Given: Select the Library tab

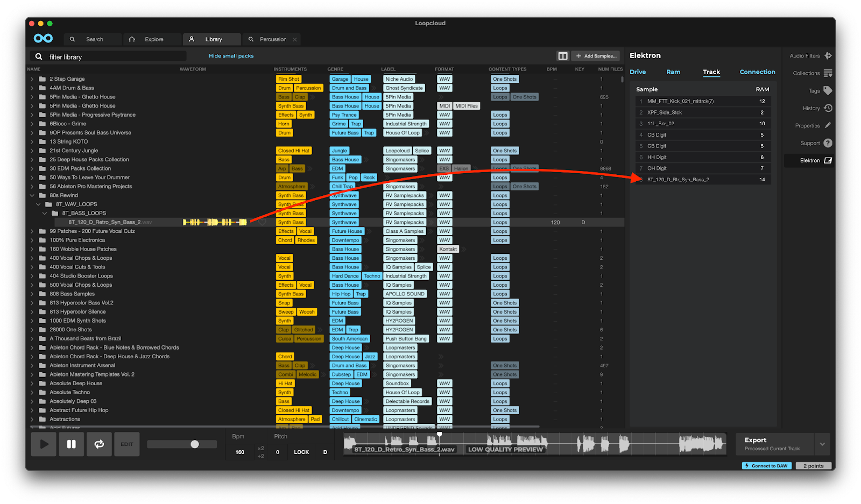Looking at the screenshot, I should coord(212,39).
